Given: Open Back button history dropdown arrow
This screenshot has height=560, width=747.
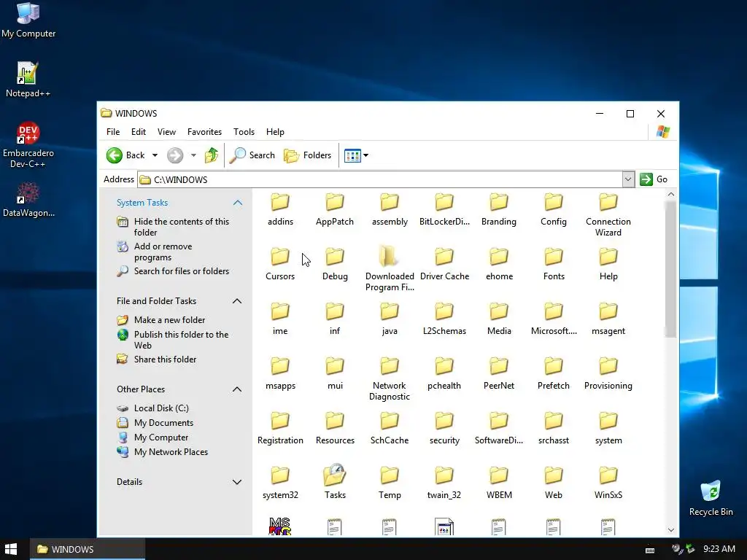Looking at the screenshot, I should pyautogui.click(x=155, y=155).
